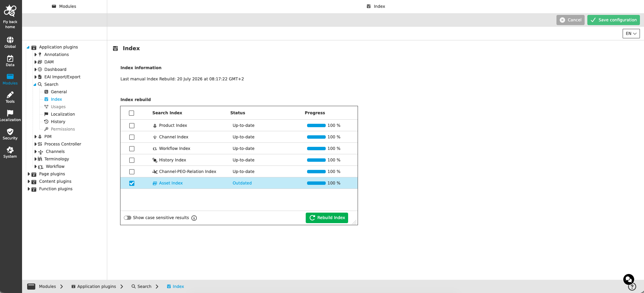Click the DAM icon in tree
Viewport: 644px width, 293px height.
40,62
